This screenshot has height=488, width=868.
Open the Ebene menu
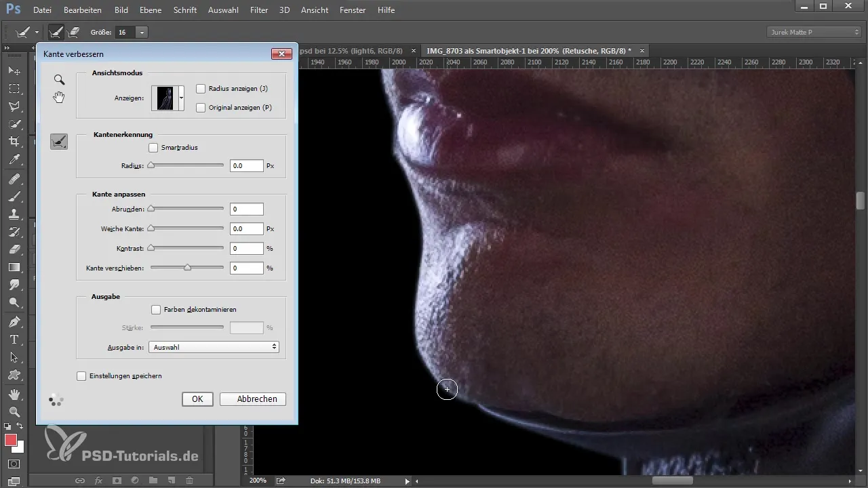pos(151,10)
